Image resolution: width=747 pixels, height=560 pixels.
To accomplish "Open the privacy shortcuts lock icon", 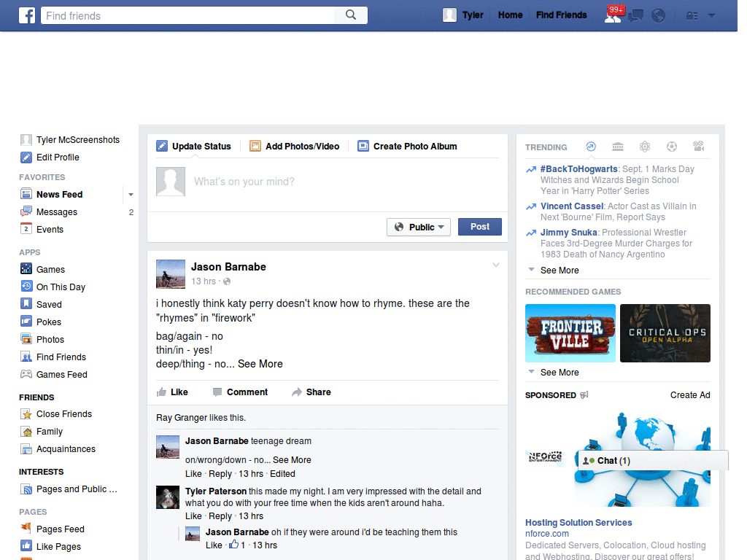I will point(691,15).
